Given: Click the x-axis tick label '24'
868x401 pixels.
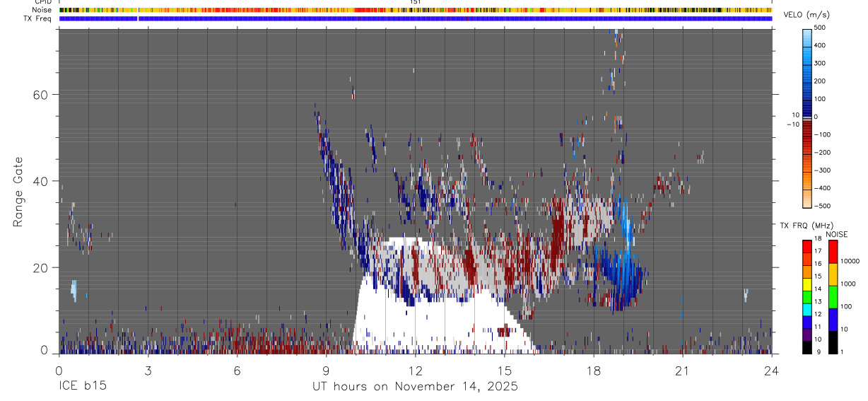Looking at the screenshot, I should [772, 370].
